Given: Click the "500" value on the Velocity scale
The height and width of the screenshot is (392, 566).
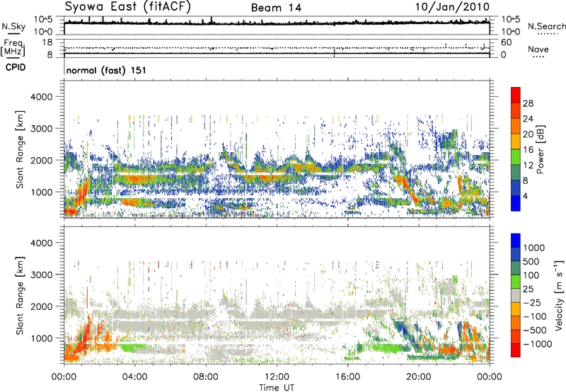Looking at the screenshot, I should (533, 261).
